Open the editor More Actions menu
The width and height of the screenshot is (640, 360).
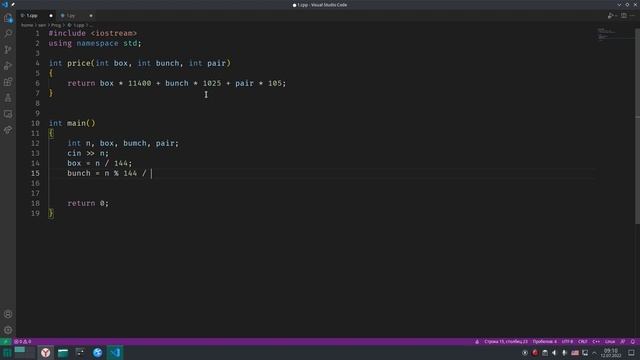coord(633,16)
